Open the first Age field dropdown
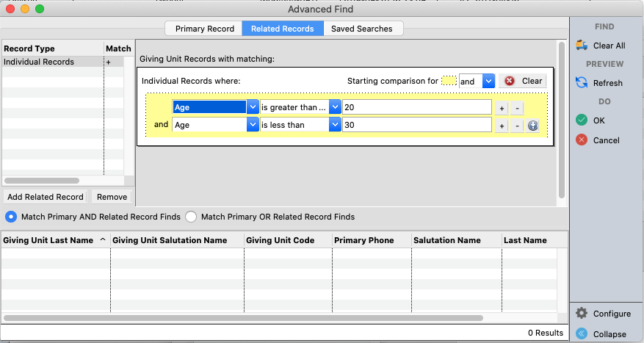The height and width of the screenshot is (343, 644). tap(253, 107)
